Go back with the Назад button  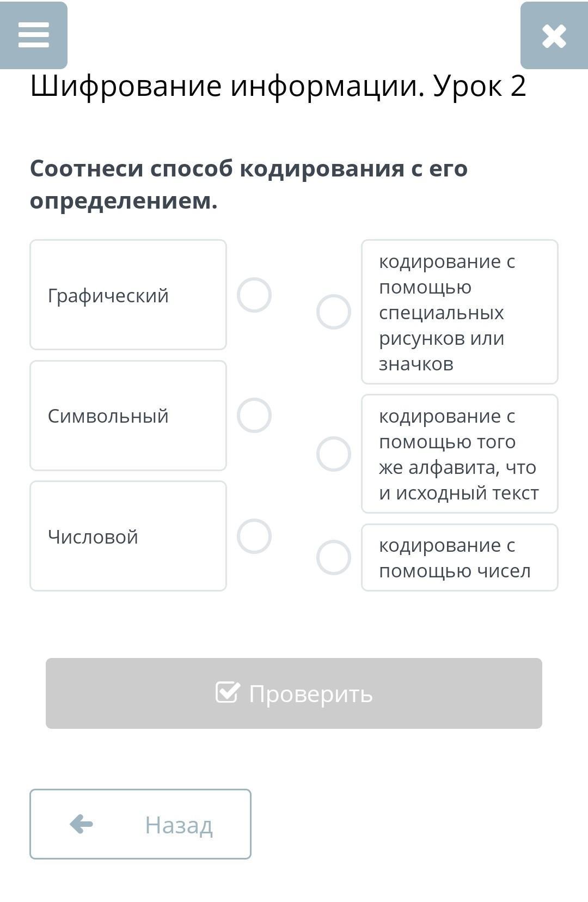[x=140, y=824]
